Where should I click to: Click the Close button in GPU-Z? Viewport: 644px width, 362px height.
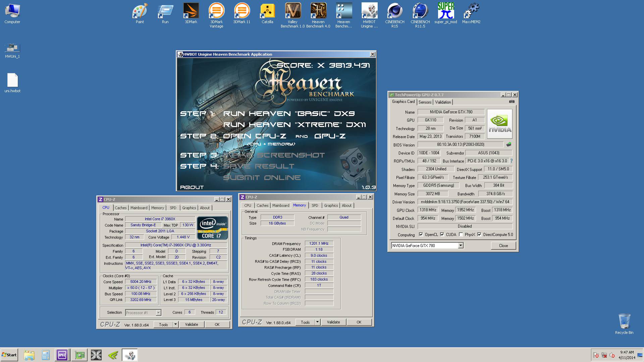coord(503,246)
